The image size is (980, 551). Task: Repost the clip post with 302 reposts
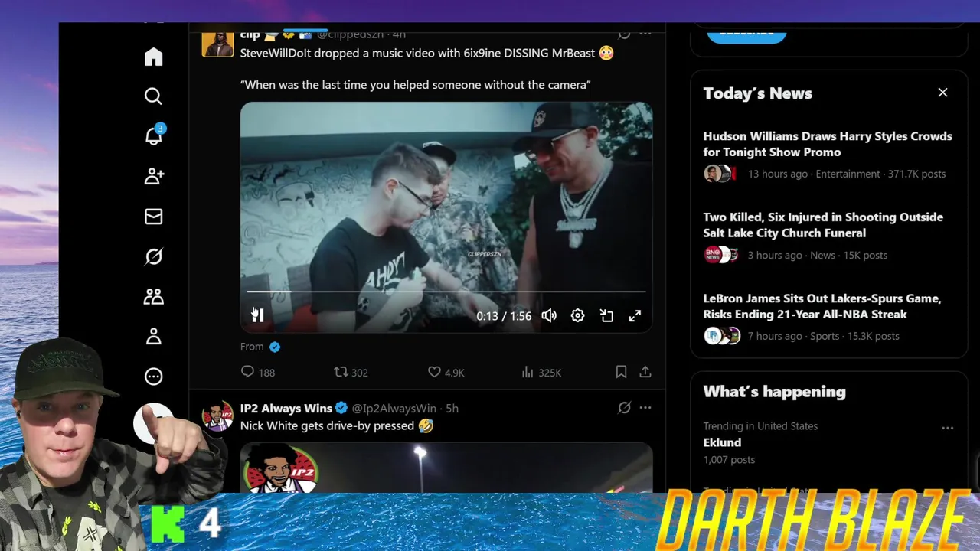point(351,372)
